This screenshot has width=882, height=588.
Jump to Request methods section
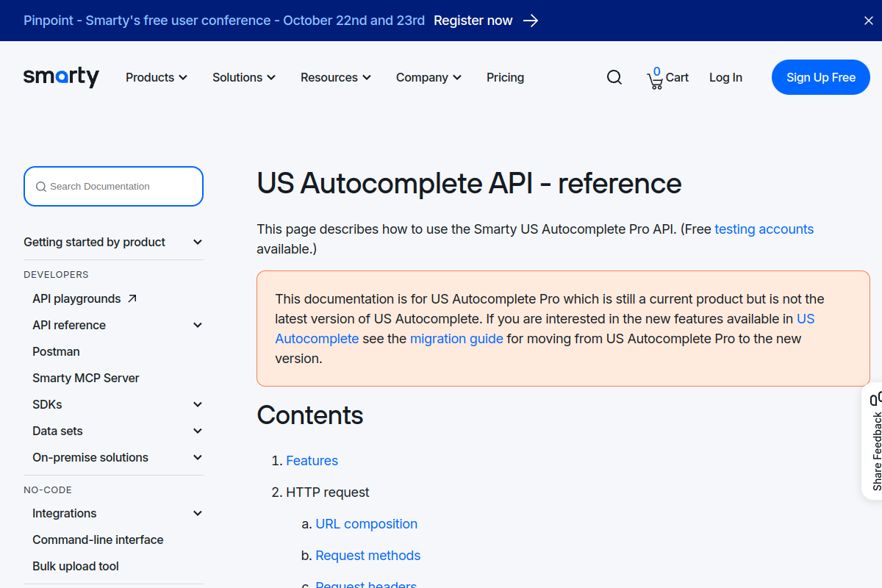pos(367,556)
